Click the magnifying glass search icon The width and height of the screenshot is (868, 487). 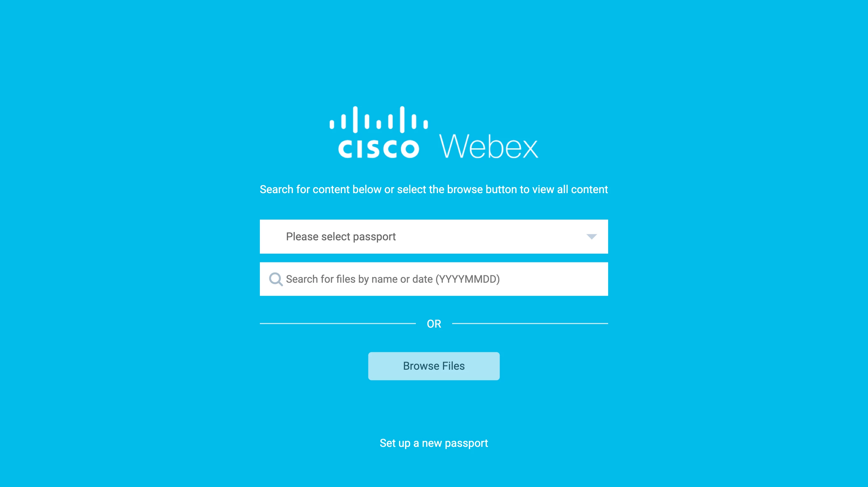point(276,279)
